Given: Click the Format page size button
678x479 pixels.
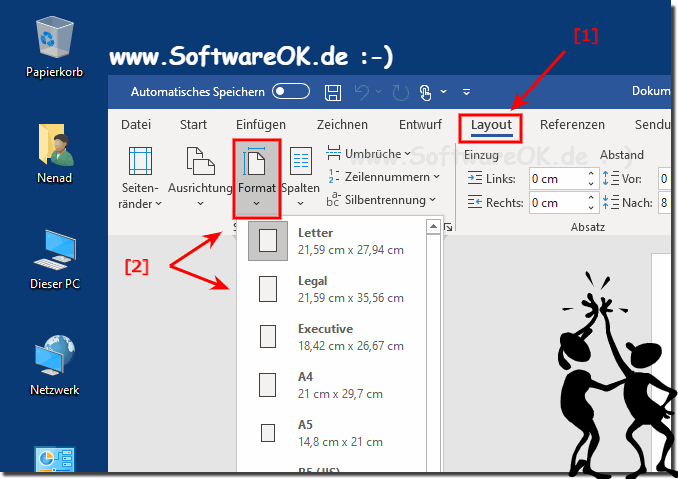Looking at the screenshot, I should pos(257,178).
